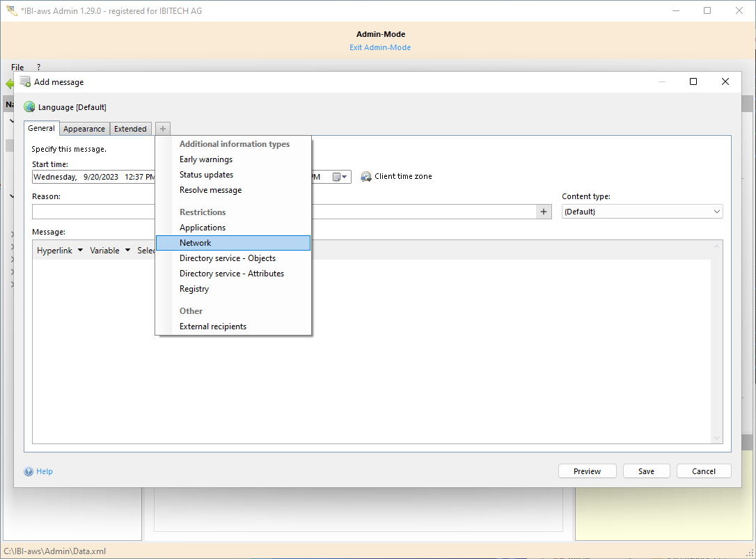Open the Extended tab
The image size is (756, 559).
[x=130, y=129]
